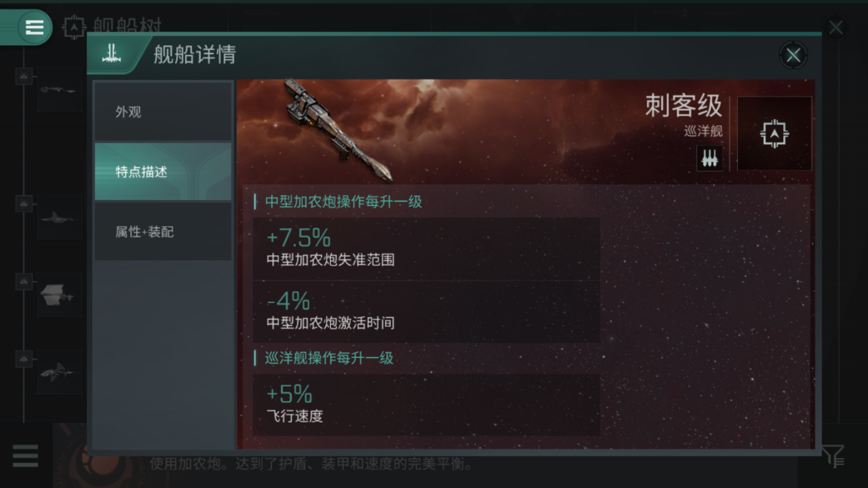Open the bottom-left list menu icon
868x488 pixels.
point(25,456)
